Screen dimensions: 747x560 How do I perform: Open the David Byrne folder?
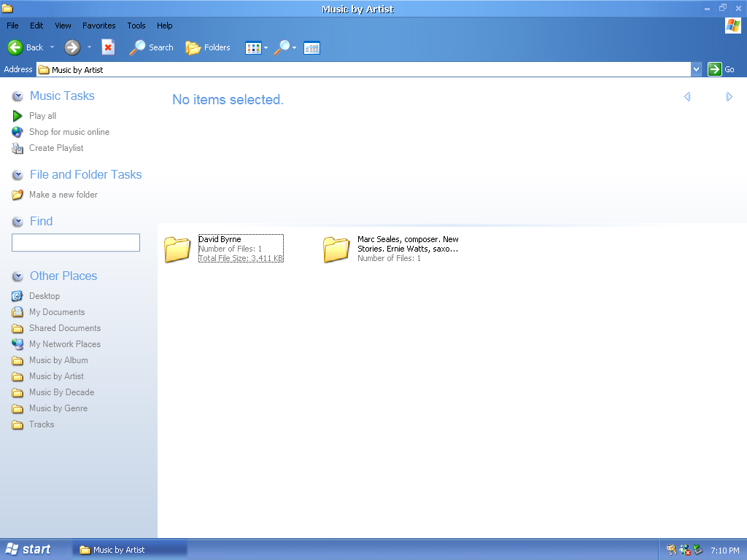[177, 249]
